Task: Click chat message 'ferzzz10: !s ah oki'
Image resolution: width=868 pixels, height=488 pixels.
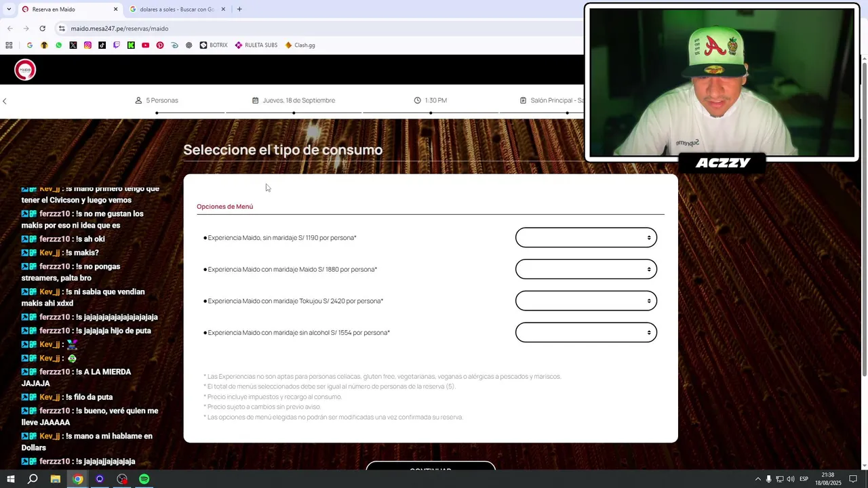Action: [x=63, y=239]
